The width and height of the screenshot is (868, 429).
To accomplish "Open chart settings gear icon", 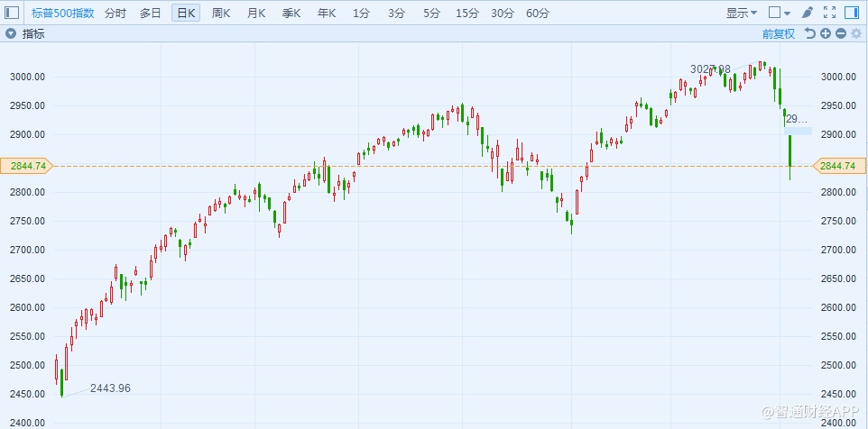I will (856, 33).
